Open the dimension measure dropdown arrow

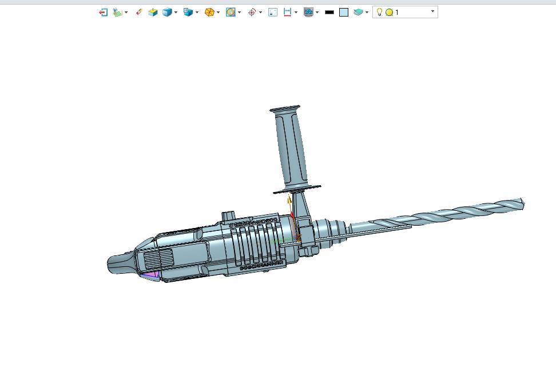tap(296, 13)
